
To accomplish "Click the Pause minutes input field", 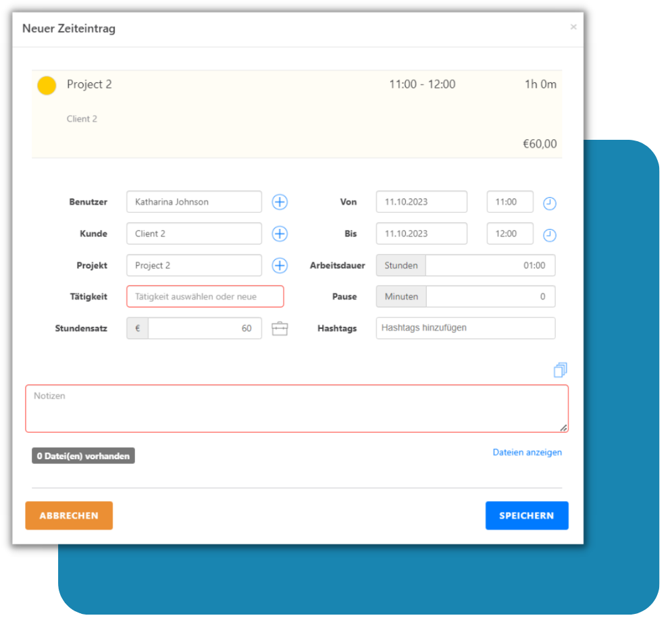I will click(x=490, y=296).
